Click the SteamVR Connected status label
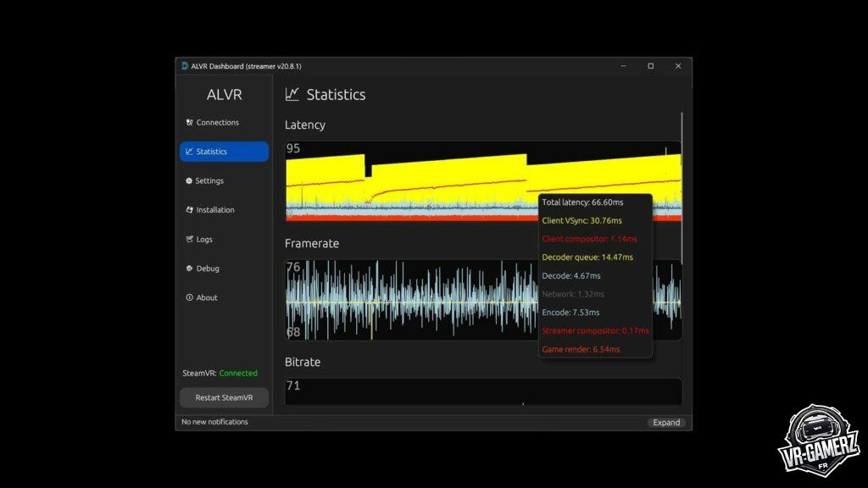The image size is (868, 488). [x=220, y=373]
